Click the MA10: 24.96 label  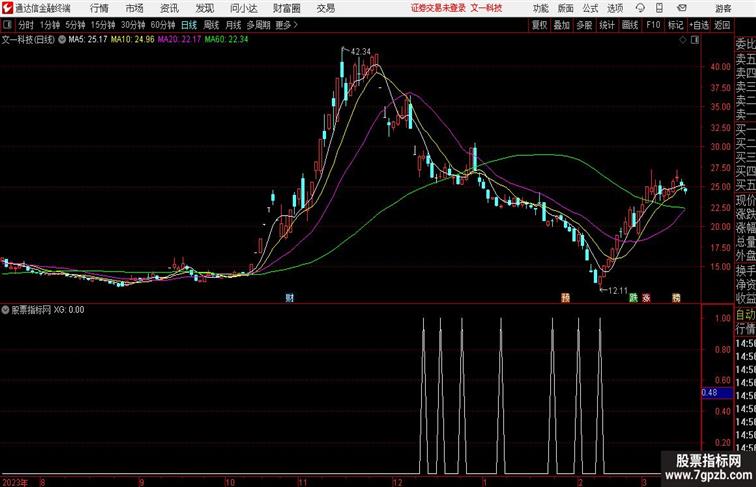pyautogui.click(x=133, y=40)
